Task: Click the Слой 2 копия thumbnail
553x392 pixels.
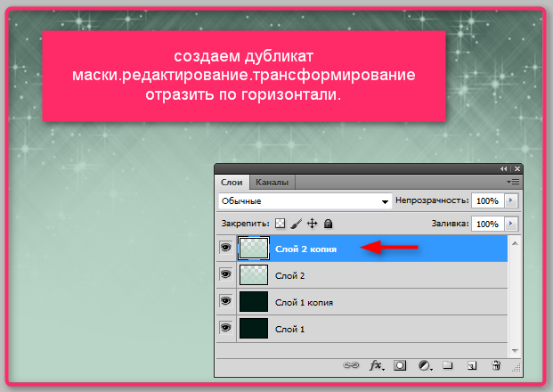Action: click(254, 249)
